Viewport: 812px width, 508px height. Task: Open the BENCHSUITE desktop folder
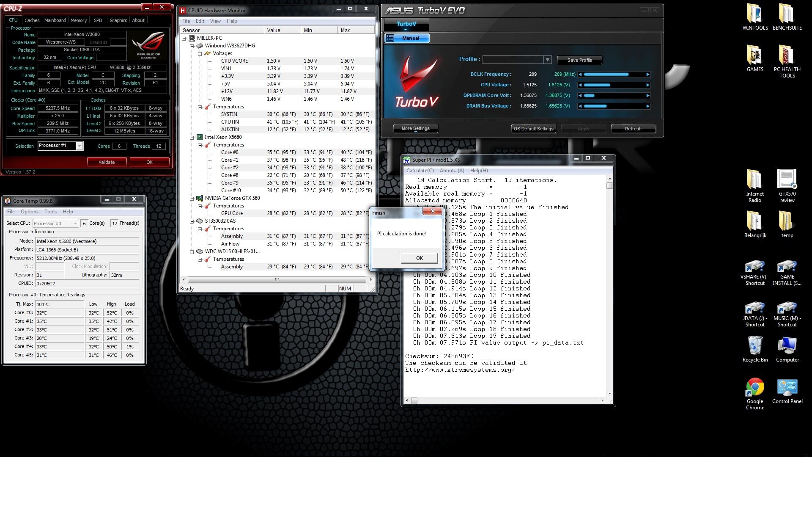[787, 17]
